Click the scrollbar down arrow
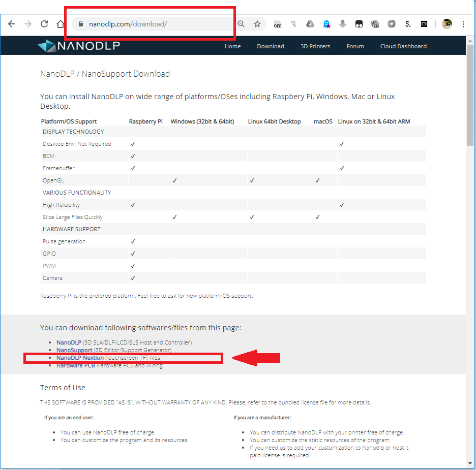This screenshot has width=476, height=470. tap(470, 463)
